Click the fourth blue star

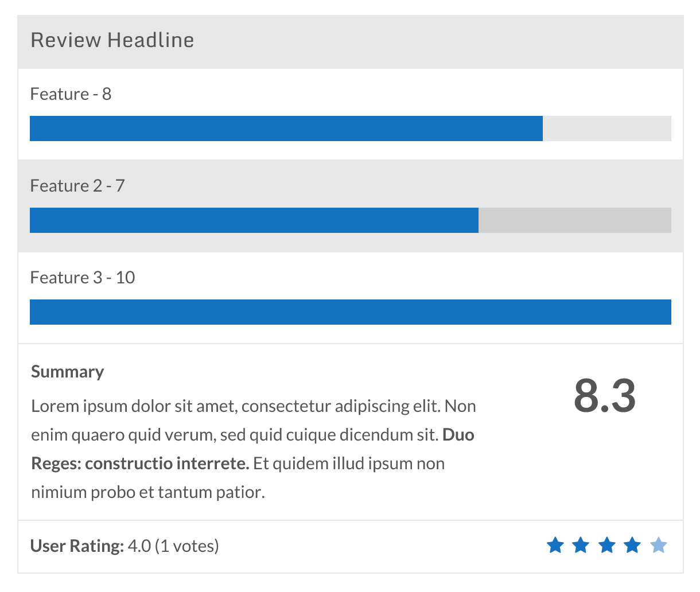point(633,546)
